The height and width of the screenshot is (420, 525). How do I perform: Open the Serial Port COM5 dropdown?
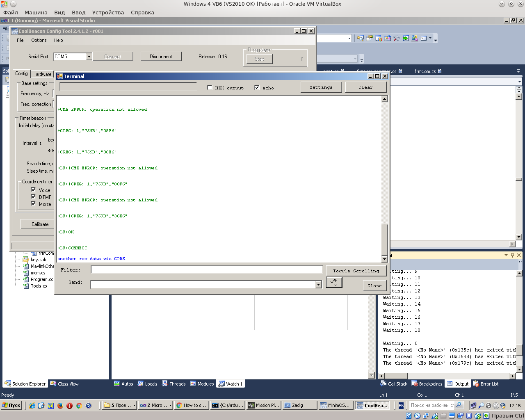point(89,57)
